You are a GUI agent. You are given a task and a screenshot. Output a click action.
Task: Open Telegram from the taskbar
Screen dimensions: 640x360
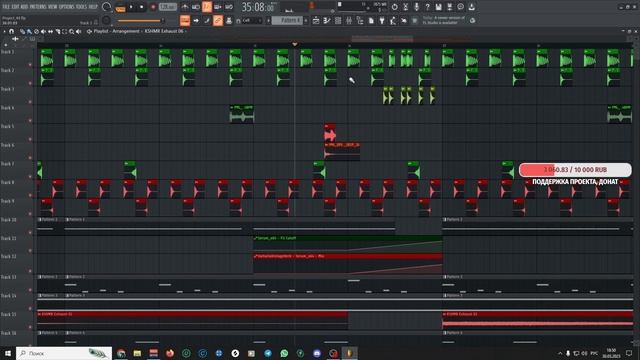(x=268, y=353)
